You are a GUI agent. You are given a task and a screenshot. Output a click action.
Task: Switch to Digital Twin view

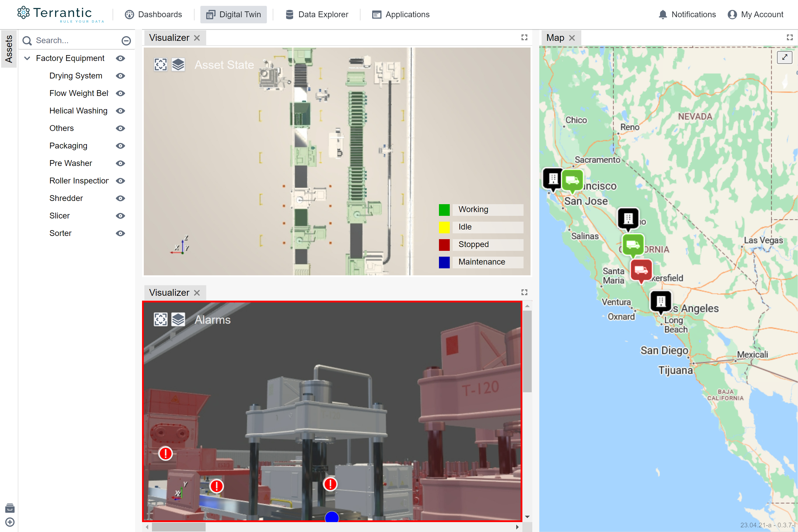[233, 15]
